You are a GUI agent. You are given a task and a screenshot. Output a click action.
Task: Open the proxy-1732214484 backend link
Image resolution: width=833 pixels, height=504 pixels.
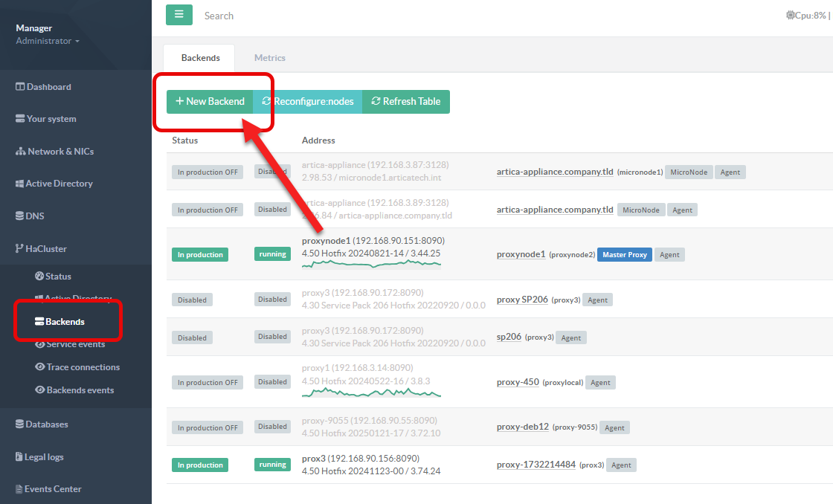click(535, 465)
